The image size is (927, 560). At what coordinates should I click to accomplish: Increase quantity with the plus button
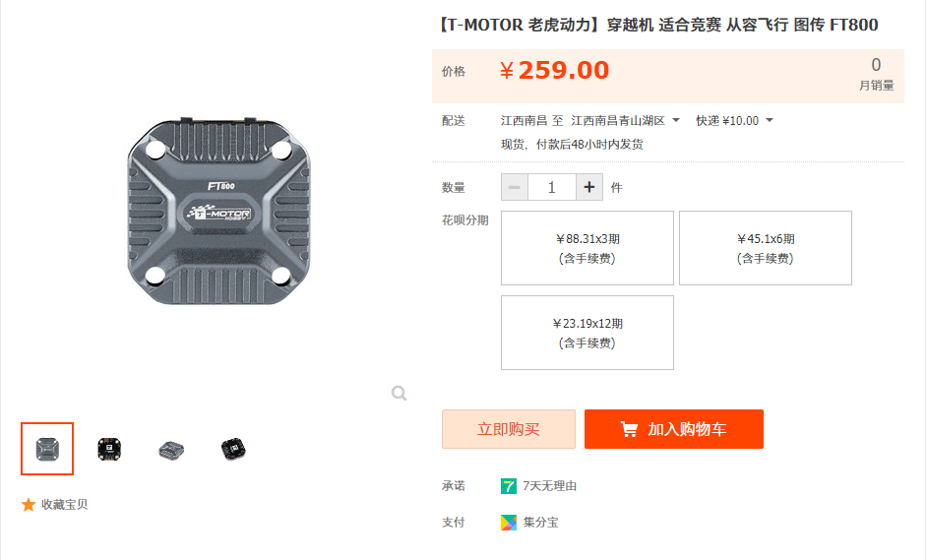588,187
